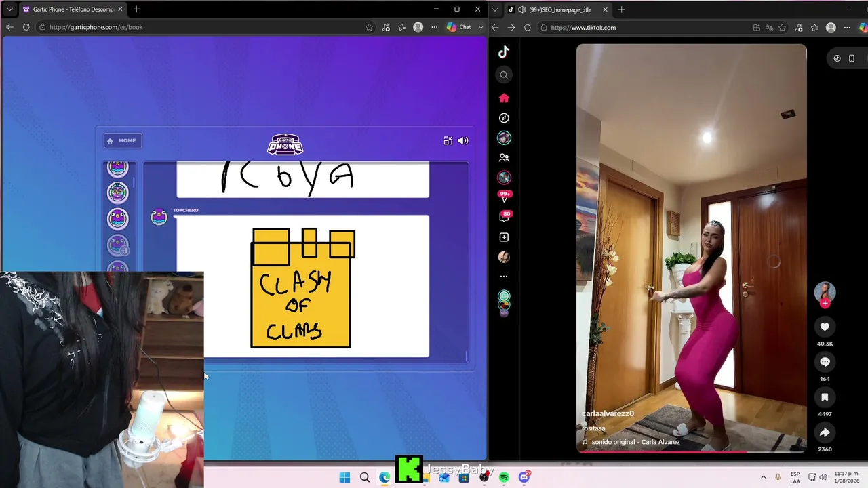Open the TikTok Friends people icon
Image resolution: width=868 pixels, height=488 pixels.
coord(504,157)
